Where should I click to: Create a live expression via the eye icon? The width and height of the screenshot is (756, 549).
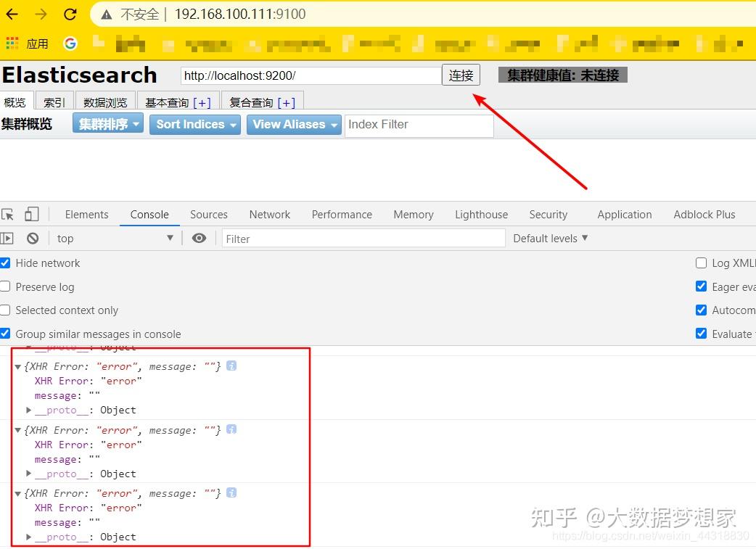coord(199,238)
